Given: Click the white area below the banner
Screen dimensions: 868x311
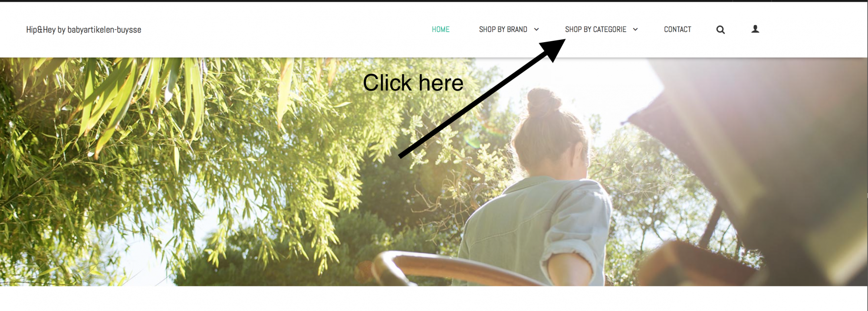Looking at the screenshot, I should click(x=434, y=298).
